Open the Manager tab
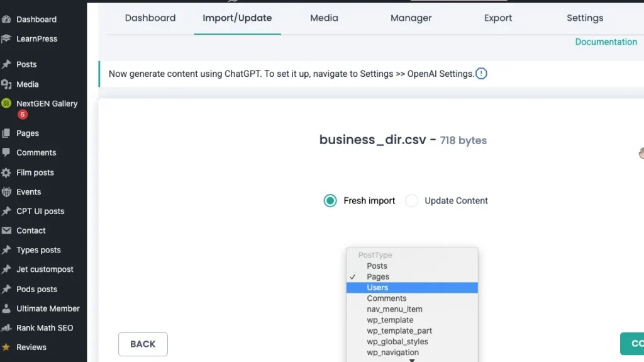644x362 pixels. point(411,18)
